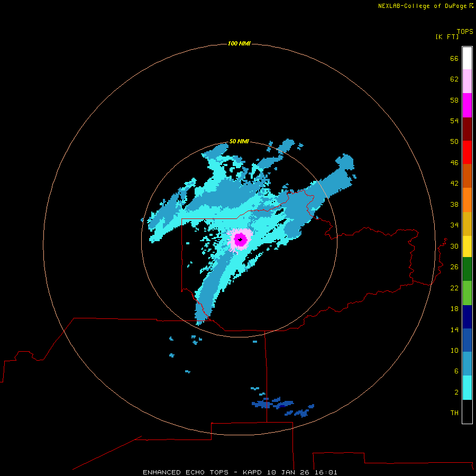Click the '54' legend value
Image resolution: width=476 pixels, height=476 pixels.
point(454,121)
